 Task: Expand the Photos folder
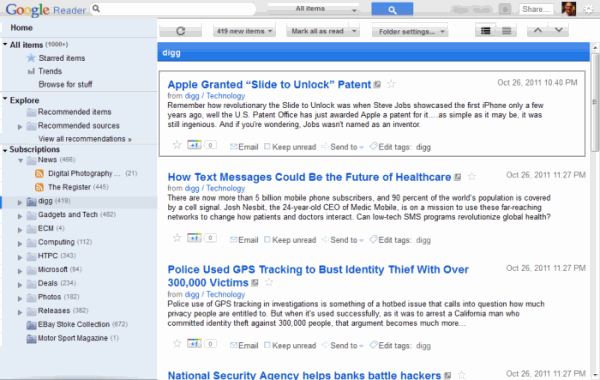[20, 298]
